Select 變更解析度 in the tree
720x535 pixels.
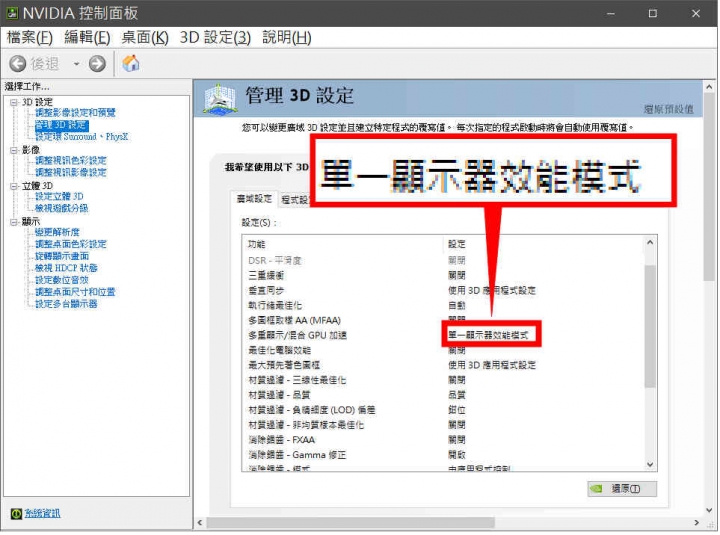point(57,232)
